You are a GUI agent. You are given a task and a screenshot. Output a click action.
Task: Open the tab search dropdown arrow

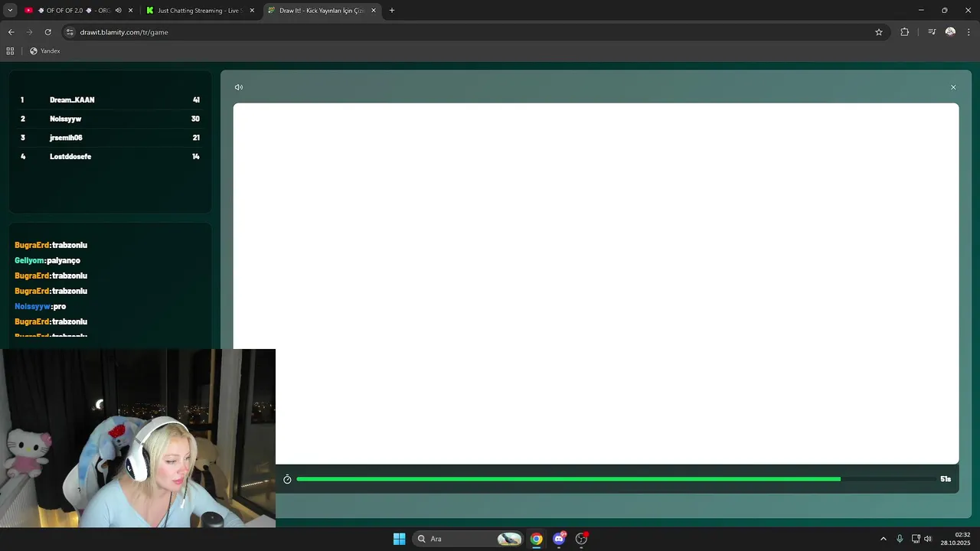[10, 11]
